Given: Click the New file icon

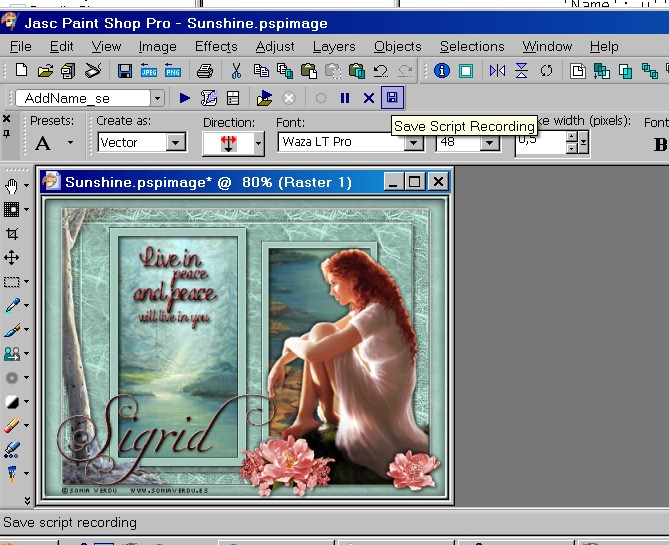Looking at the screenshot, I should coord(21,70).
